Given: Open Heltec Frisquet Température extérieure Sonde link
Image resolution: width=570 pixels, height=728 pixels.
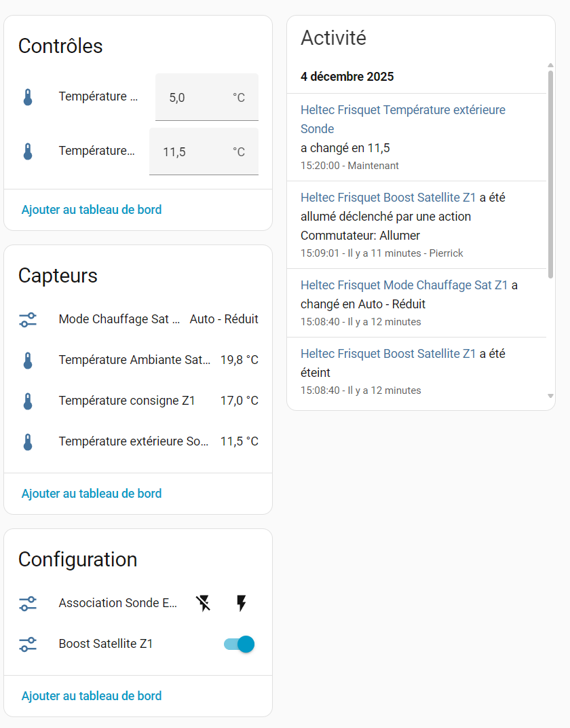Looking at the screenshot, I should point(402,110).
